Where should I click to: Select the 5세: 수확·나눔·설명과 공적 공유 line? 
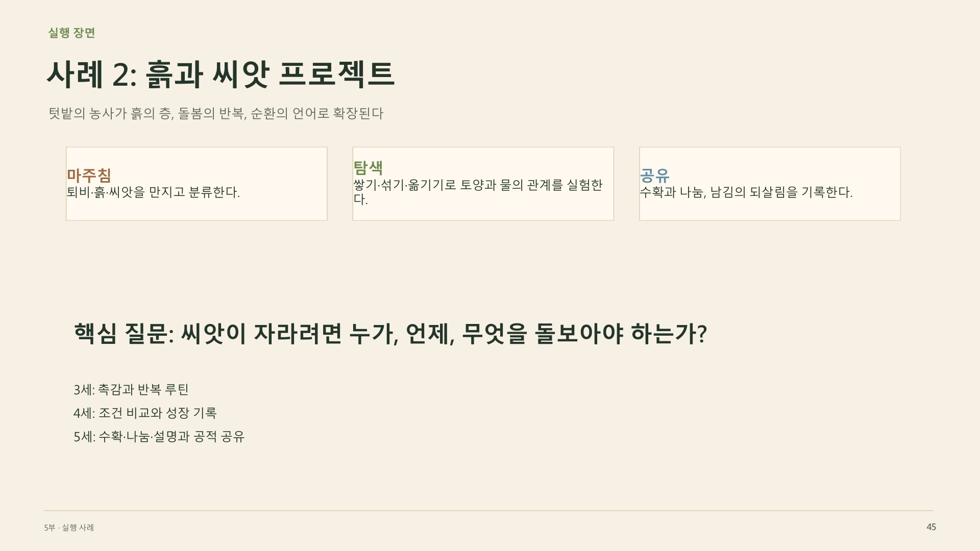[x=159, y=437]
